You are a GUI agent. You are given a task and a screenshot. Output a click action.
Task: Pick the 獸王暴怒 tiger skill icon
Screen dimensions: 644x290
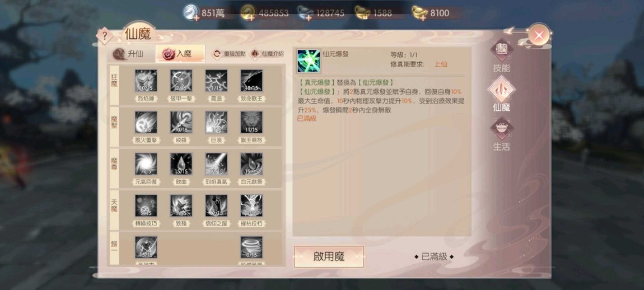tap(251, 123)
